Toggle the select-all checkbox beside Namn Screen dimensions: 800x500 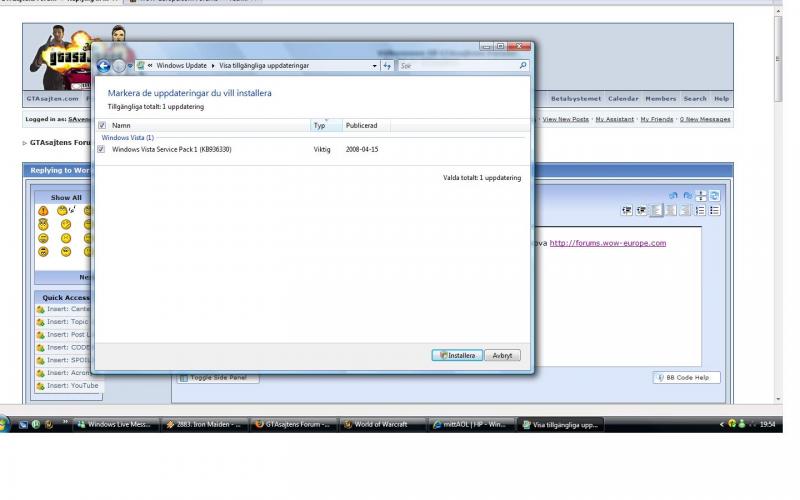(x=102, y=126)
